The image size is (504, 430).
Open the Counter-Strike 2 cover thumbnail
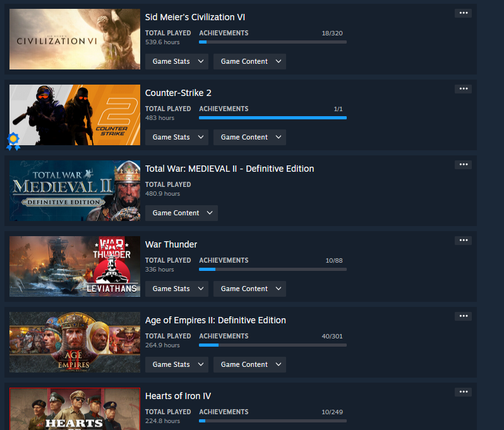point(75,115)
